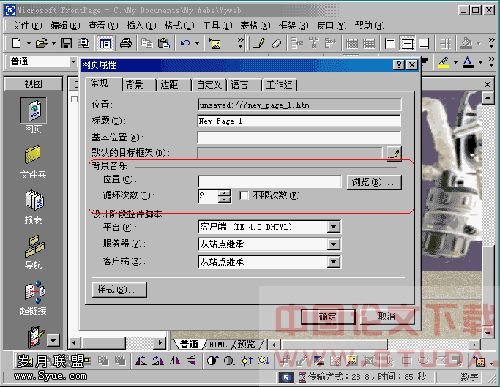The width and height of the screenshot is (500, 387).
Task: Click the Flip Vertical picture icon
Action: (x=192, y=360)
